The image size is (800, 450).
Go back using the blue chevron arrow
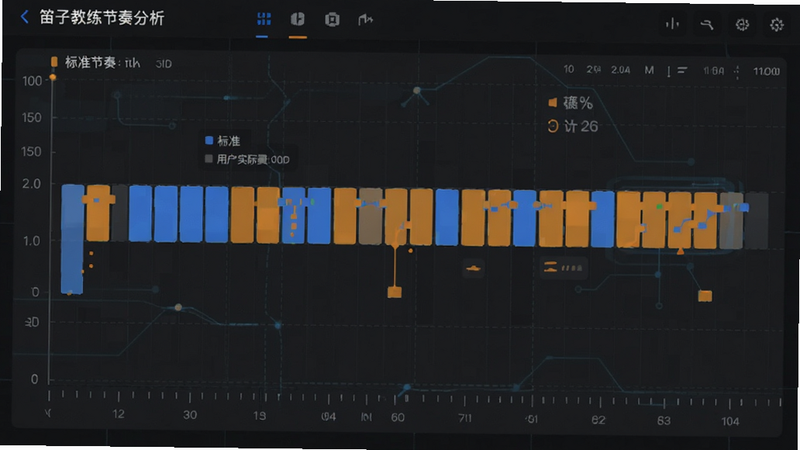click(x=24, y=17)
